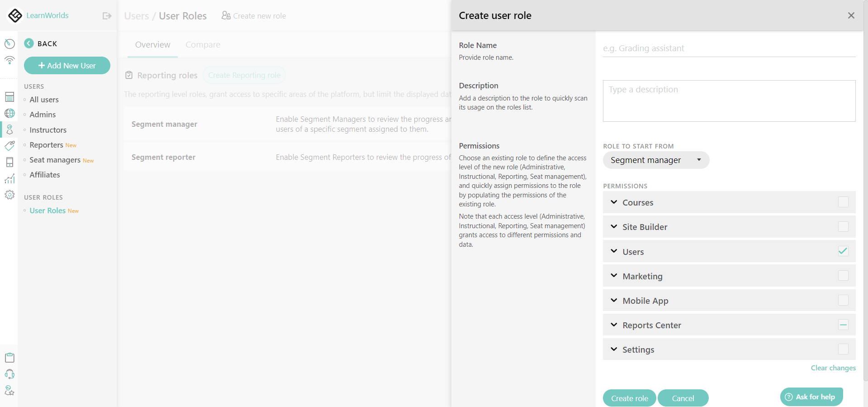Image resolution: width=868 pixels, height=407 pixels.
Task: Enable the Courses permission checkbox
Action: (842, 202)
